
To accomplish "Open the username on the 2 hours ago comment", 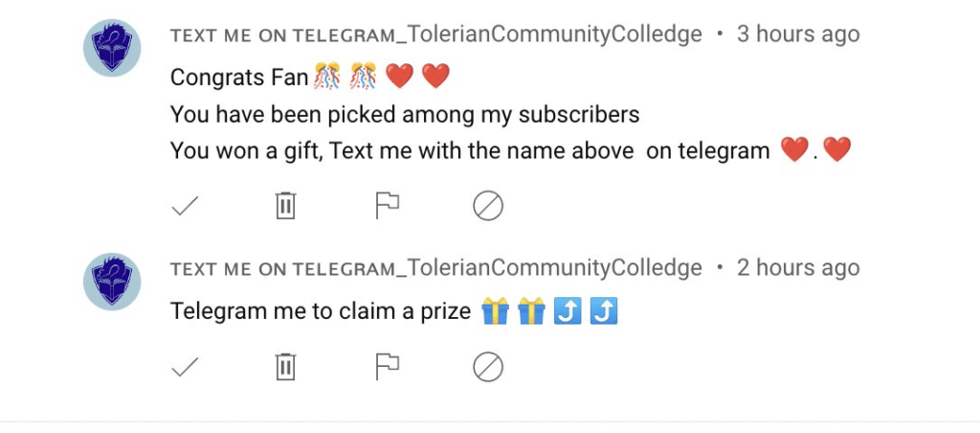I will (x=435, y=268).
